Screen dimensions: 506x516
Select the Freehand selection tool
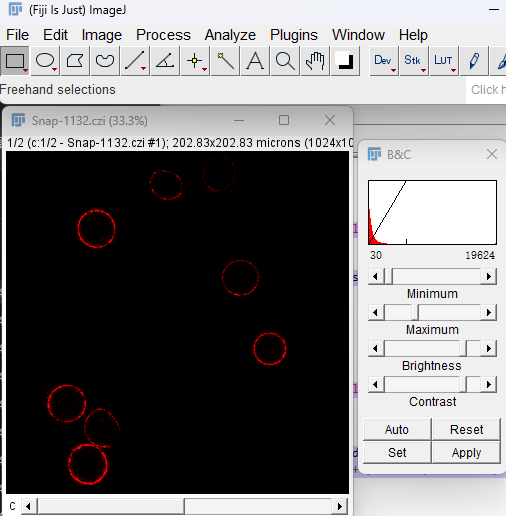point(105,61)
